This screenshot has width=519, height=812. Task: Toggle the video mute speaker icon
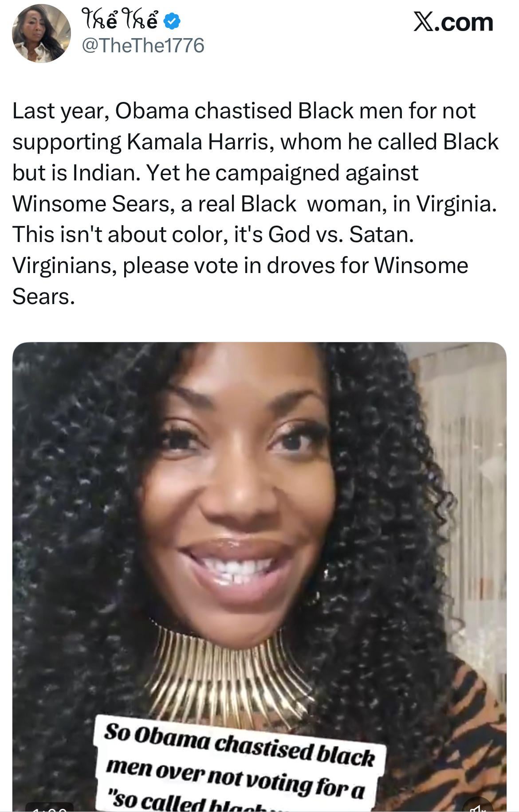click(478, 807)
